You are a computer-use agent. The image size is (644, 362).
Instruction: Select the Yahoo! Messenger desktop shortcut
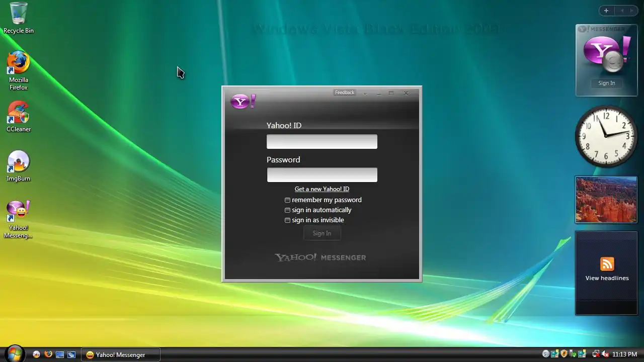19,220
